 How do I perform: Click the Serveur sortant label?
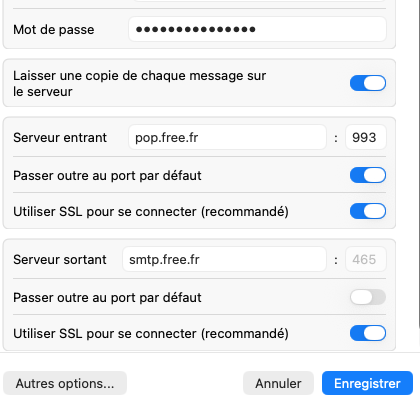click(x=60, y=260)
